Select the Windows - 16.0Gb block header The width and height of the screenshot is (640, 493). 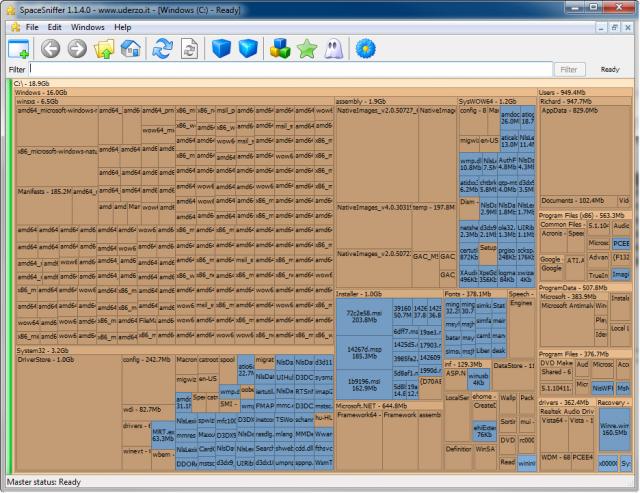point(276,93)
